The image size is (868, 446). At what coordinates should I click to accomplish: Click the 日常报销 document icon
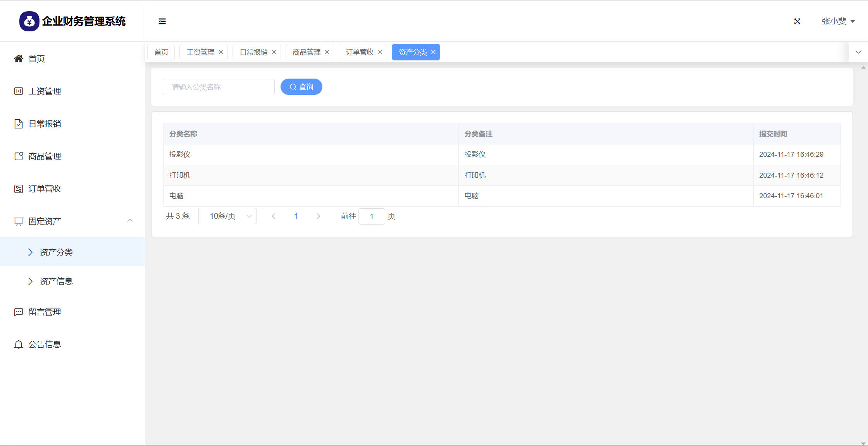pos(19,124)
